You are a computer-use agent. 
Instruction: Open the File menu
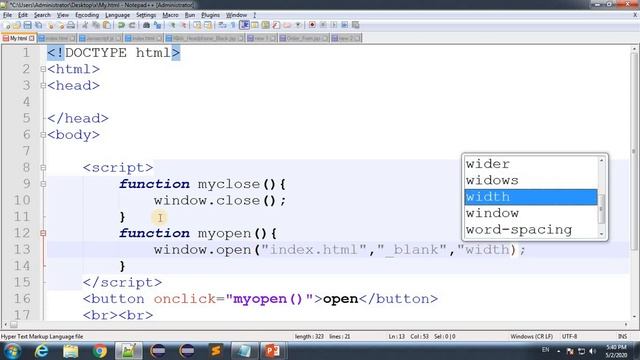(x=7, y=15)
